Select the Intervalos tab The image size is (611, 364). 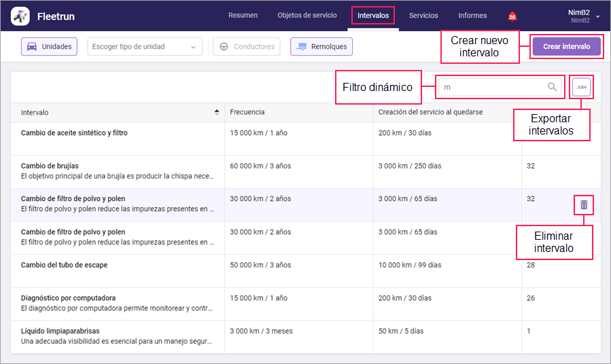(x=373, y=16)
